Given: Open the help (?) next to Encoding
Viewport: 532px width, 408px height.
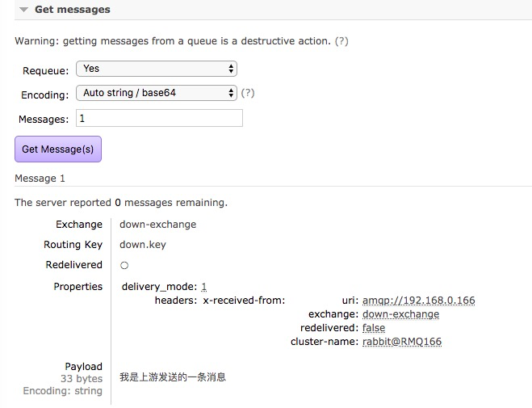Looking at the screenshot, I should pyautogui.click(x=248, y=93).
